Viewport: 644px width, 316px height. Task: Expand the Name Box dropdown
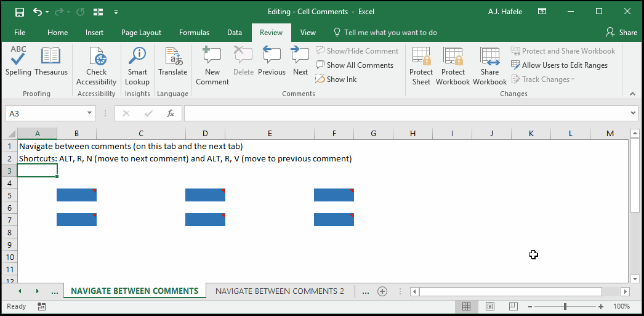click(x=89, y=113)
